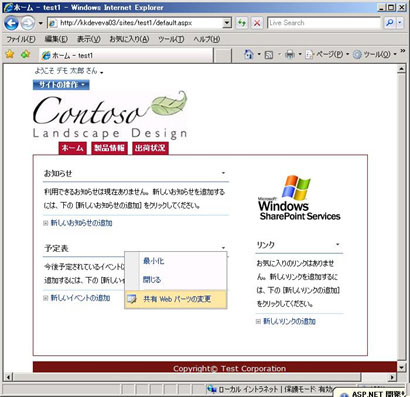The width and height of the screenshot is (410, 397).
Task: Open the サイトの操作 site actions dropdown
Action: pyautogui.click(x=61, y=85)
